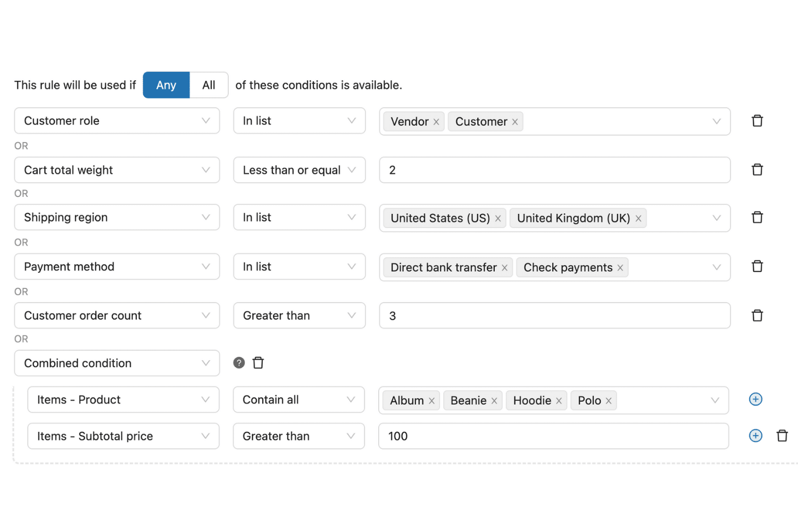The width and height of the screenshot is (798, 532).
Task: Delete the Cart total weight condition
Action: 757,170
